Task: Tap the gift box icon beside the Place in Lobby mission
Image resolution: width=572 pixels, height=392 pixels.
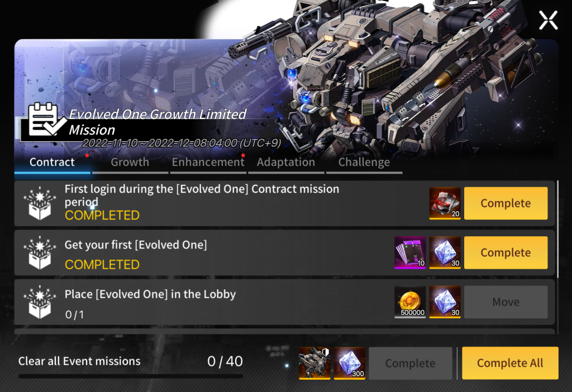Action: pyautogui.click(x=40, y=302)
